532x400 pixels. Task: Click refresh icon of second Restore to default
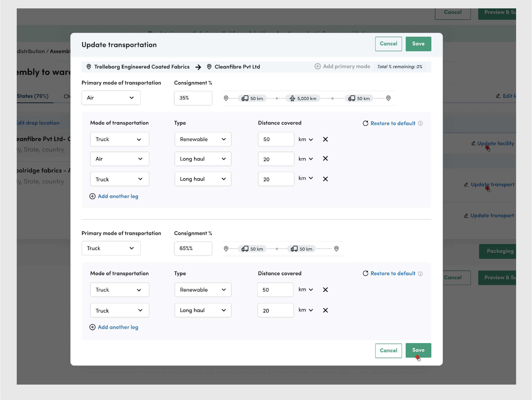365,274
